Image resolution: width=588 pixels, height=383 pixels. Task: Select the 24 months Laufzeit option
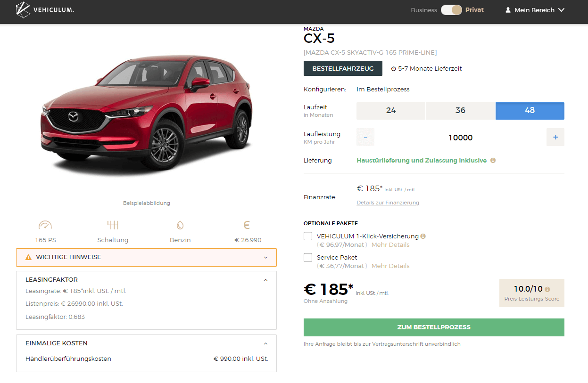coord(391,111)
